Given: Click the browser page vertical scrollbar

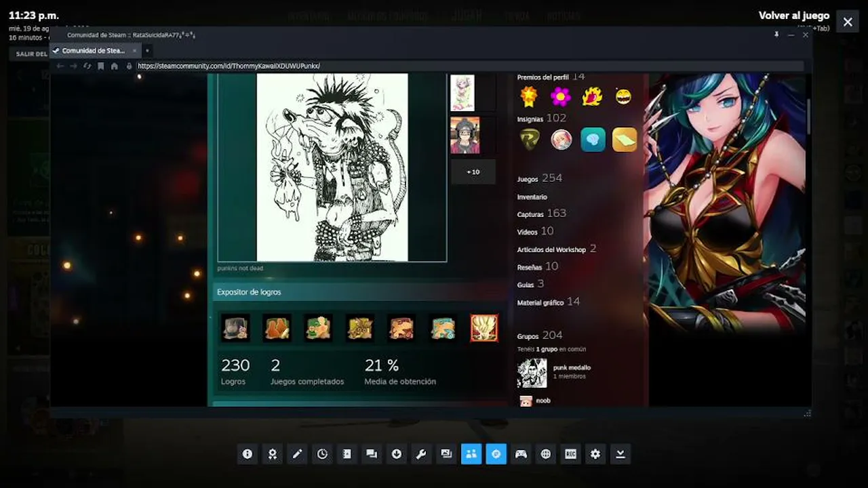Looking at the screenshot, I should [808, 117].
